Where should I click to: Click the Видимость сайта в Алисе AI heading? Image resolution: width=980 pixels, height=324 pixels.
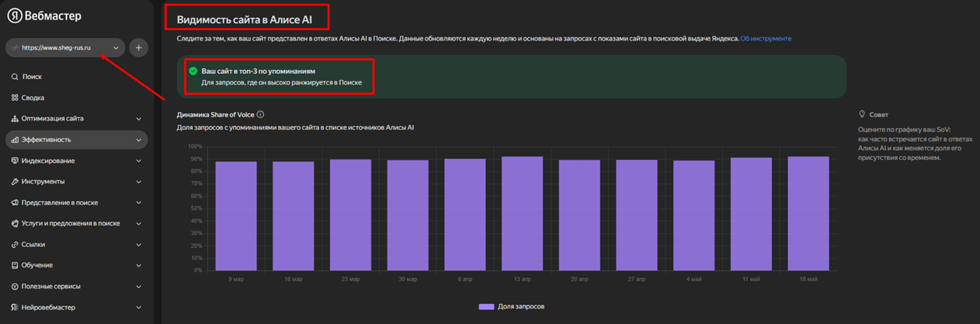click(x=245, y=19)
